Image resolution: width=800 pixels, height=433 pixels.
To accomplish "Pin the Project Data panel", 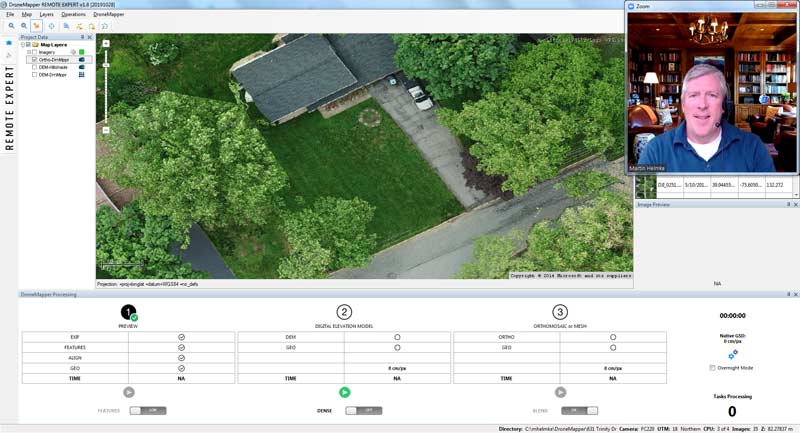I will coord(80,37).
